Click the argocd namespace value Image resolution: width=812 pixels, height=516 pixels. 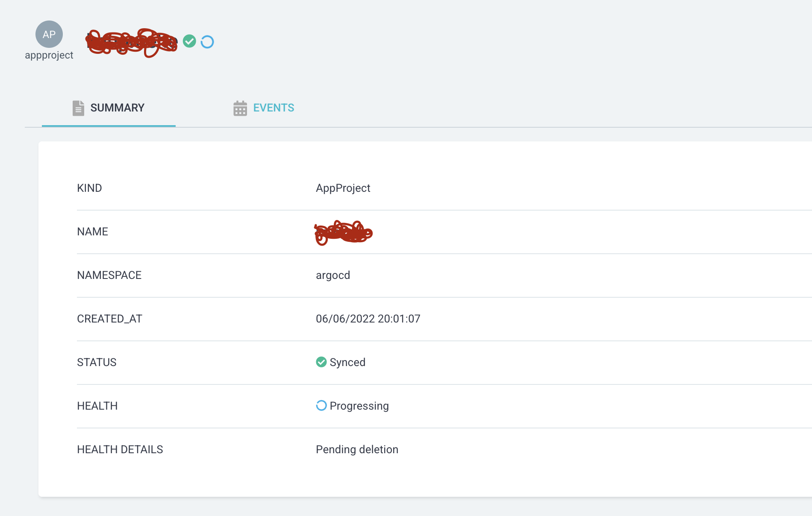coord(333,275)
